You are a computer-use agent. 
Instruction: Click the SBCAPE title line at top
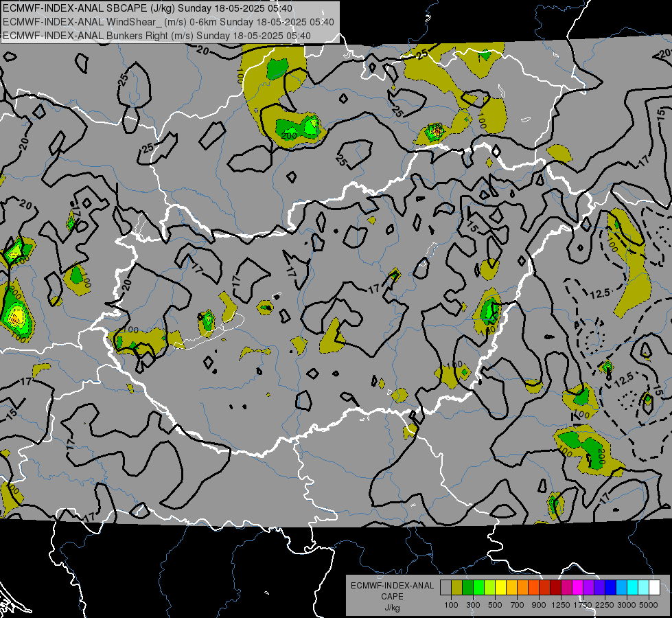(x=148, y=8)
